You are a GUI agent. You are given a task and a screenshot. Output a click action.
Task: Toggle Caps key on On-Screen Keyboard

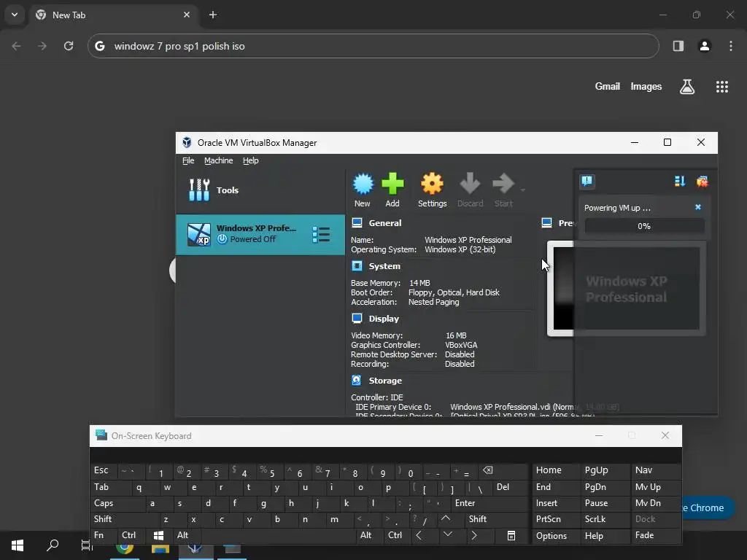pos(117,503)
